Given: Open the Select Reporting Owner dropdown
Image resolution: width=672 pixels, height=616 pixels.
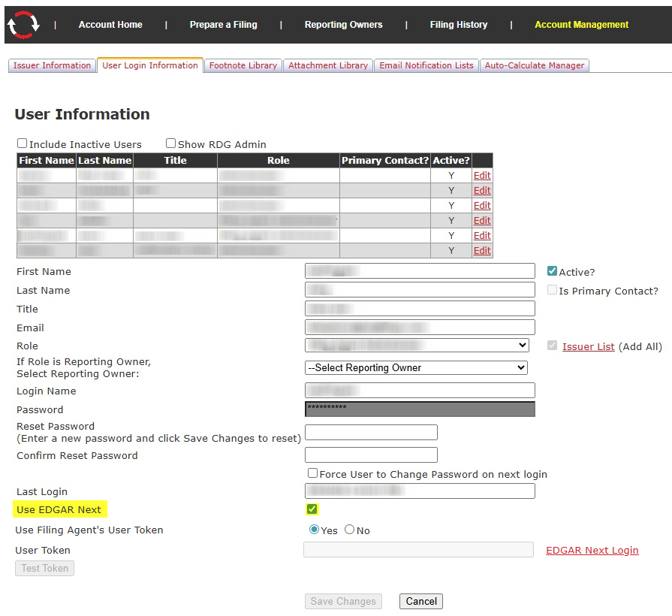Looking at the screenshot, I should (417, 367).
